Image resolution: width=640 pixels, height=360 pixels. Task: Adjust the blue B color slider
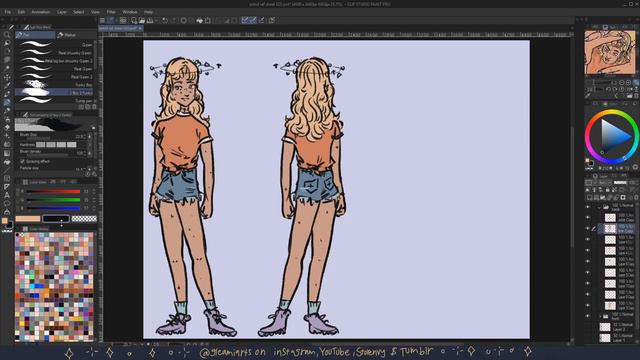click(53, 208)
